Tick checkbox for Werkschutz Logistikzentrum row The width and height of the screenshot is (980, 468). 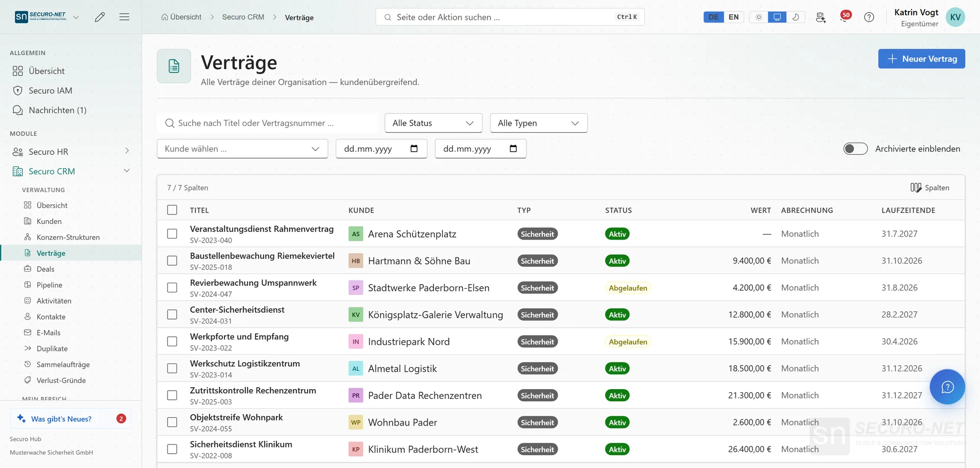tap(172, 369)
